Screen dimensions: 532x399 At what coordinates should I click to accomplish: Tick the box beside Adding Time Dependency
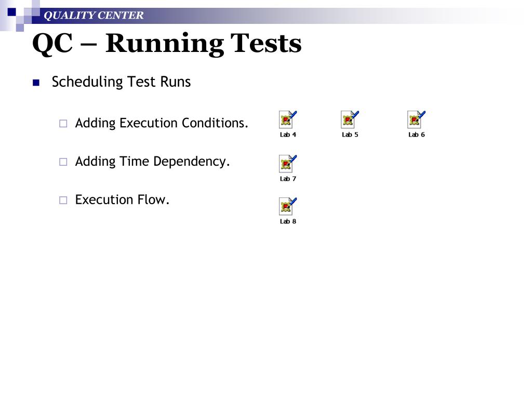[x=63, y=162]
